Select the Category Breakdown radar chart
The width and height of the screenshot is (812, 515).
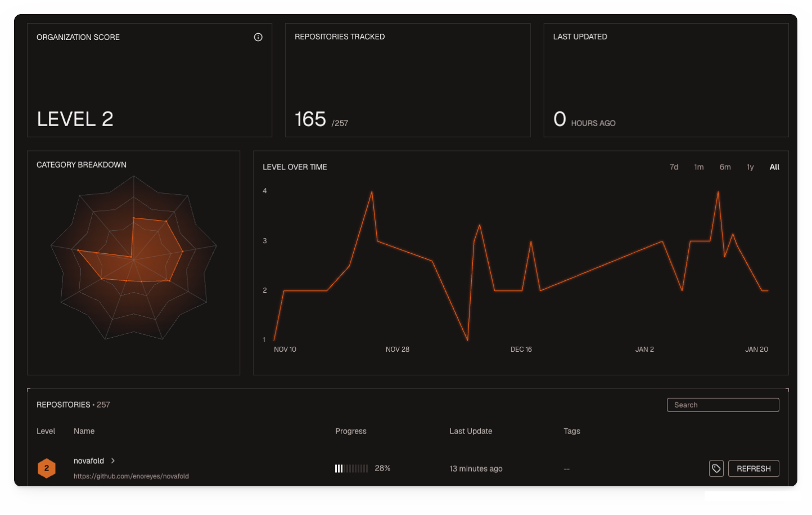[133, 261]
